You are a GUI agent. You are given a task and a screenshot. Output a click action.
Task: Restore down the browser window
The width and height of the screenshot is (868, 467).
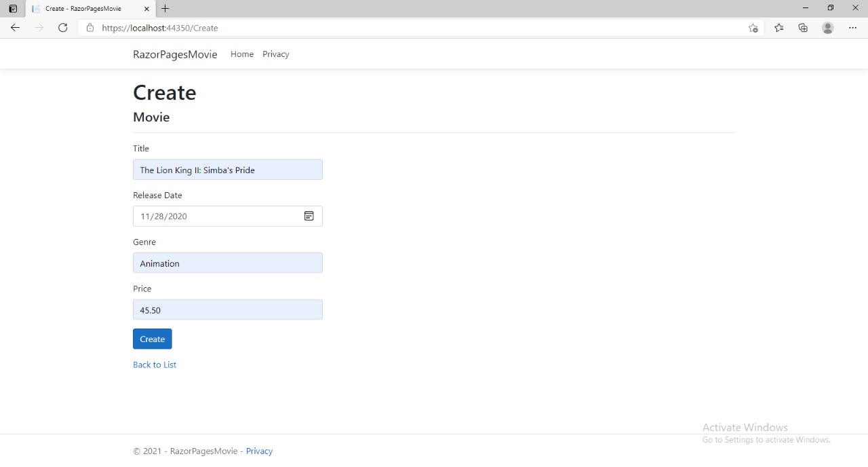[x=830, y=8]
